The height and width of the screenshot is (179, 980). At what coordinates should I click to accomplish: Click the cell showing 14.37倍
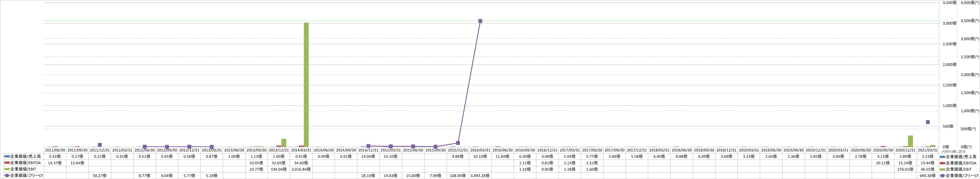point(55,163)
